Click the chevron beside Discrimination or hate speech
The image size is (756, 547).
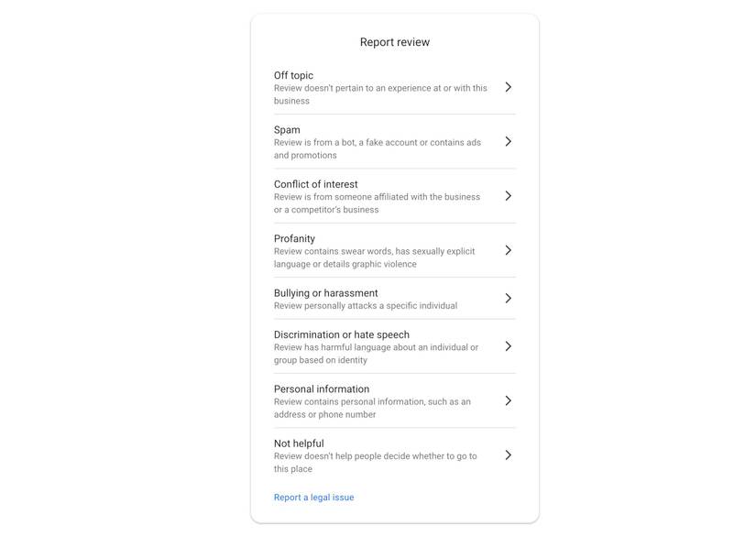coord(508,345)
